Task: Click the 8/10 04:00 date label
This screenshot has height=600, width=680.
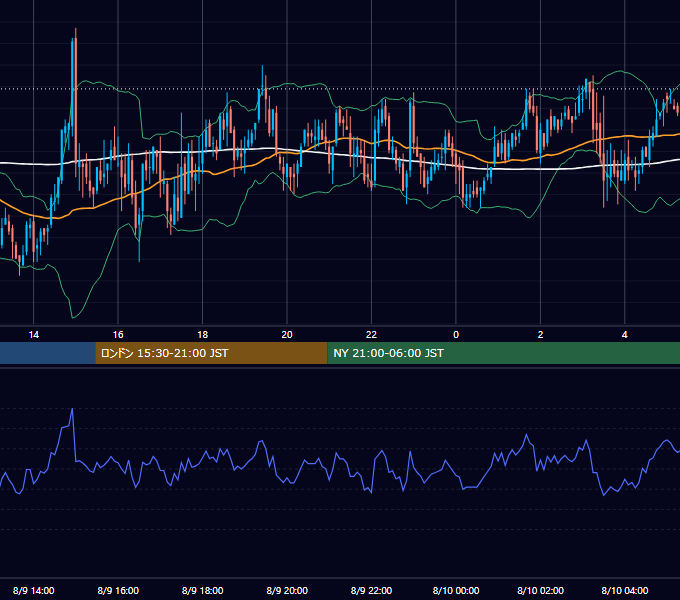Action: [x=624, y=590]
